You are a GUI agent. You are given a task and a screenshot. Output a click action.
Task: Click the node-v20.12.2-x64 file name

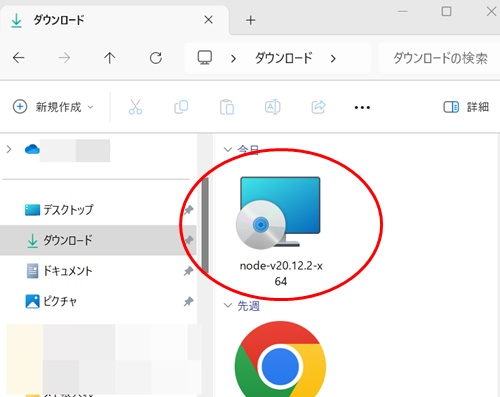pyautogui.click(x=281, y=274)
